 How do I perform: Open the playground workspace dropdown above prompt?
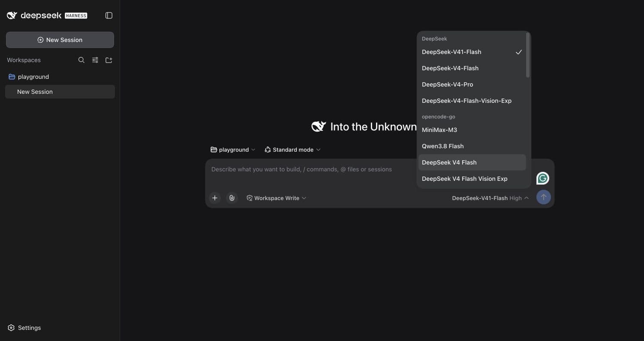[233, 150]
